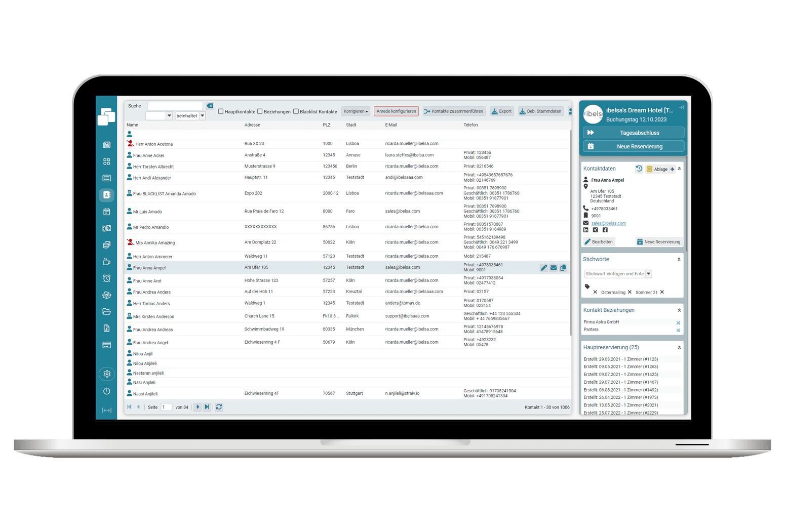Click the Stichwort einfügen input field
The image size is (786, 532).
click(x=614, y=274)
